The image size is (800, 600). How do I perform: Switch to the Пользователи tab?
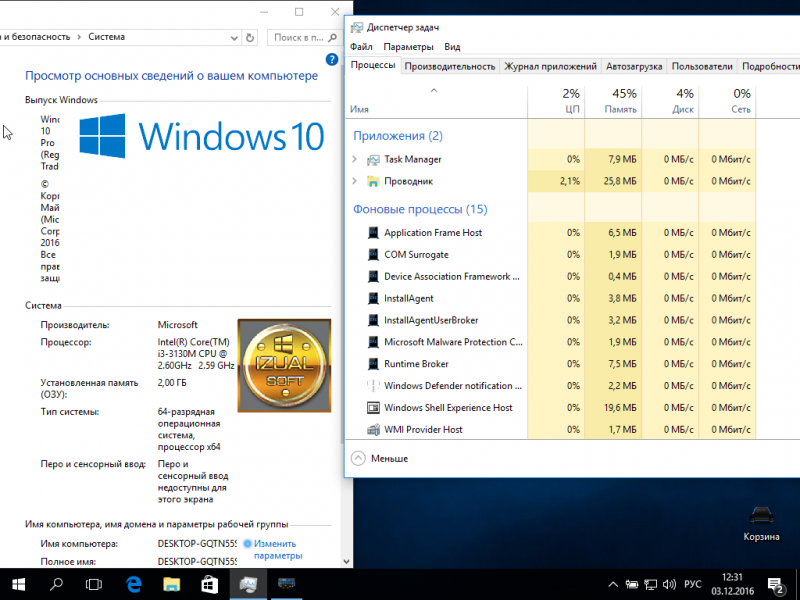click(702, 66)
